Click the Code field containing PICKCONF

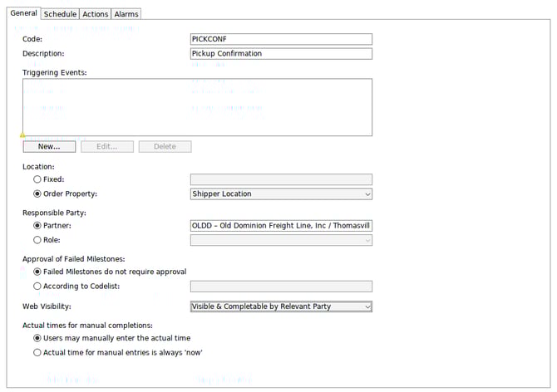coord(281,39)
